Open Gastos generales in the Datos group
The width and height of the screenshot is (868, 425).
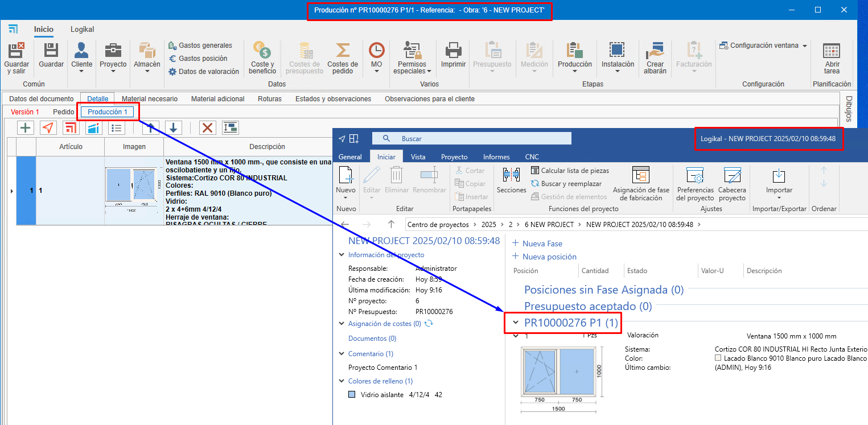click(200, 46)
